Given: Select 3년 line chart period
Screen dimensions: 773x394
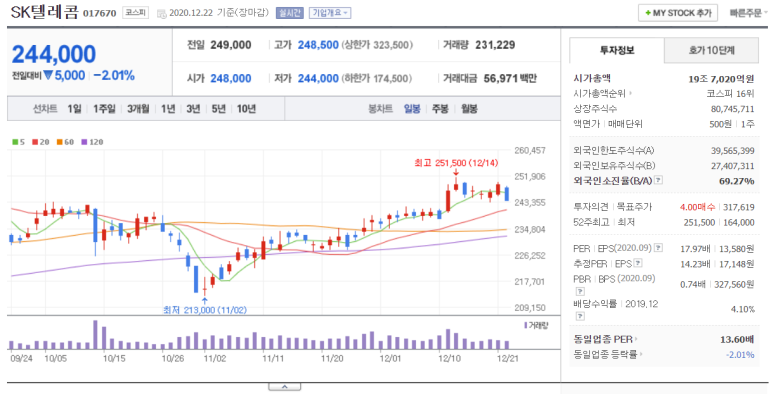Looking at the screenshot, I should click(x=193, y=109).
